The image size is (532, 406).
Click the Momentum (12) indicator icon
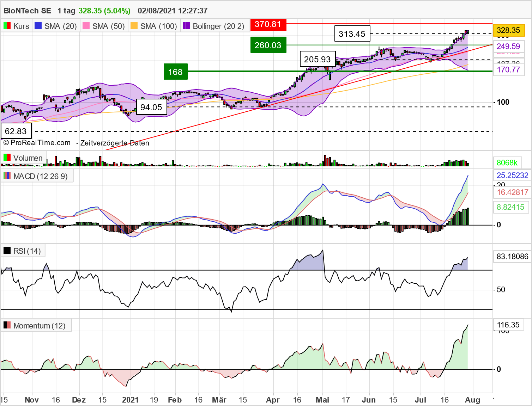click(6, 325)
